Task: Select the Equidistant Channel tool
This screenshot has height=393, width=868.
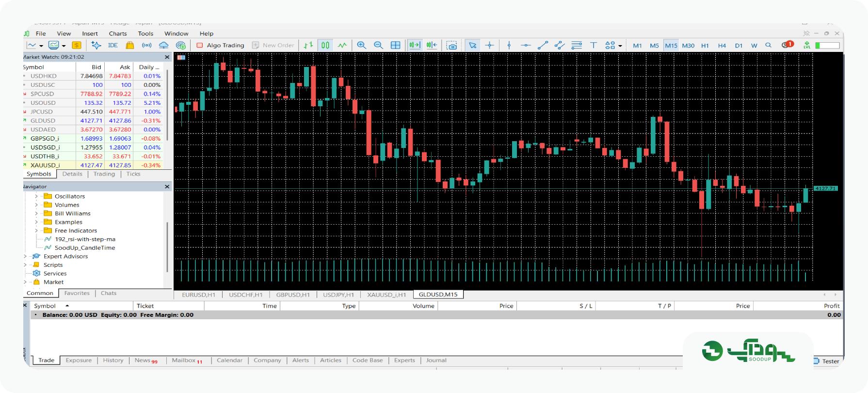Action: (560, 45)
